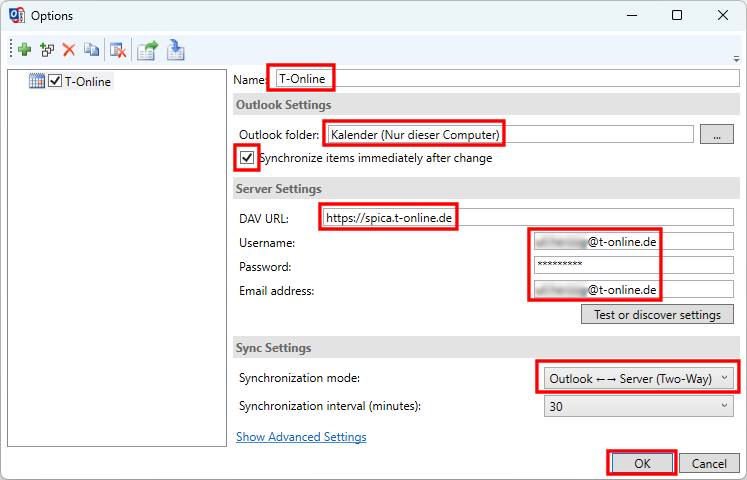Browse Outlook folder with ellipsis button
The width and height of the screenshot is (747, 480).
717,134
